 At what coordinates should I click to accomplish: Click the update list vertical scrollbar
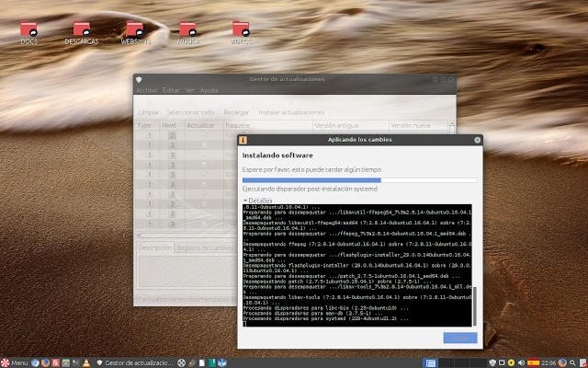(x=452, y=128)
